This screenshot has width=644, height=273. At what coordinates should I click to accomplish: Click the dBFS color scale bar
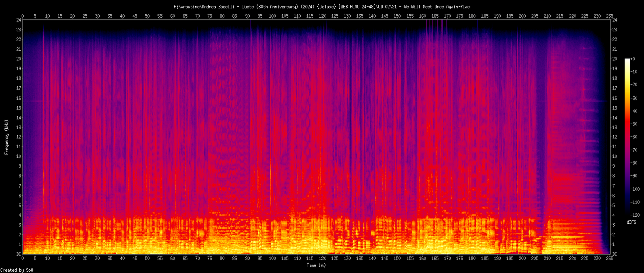[627, 137]
